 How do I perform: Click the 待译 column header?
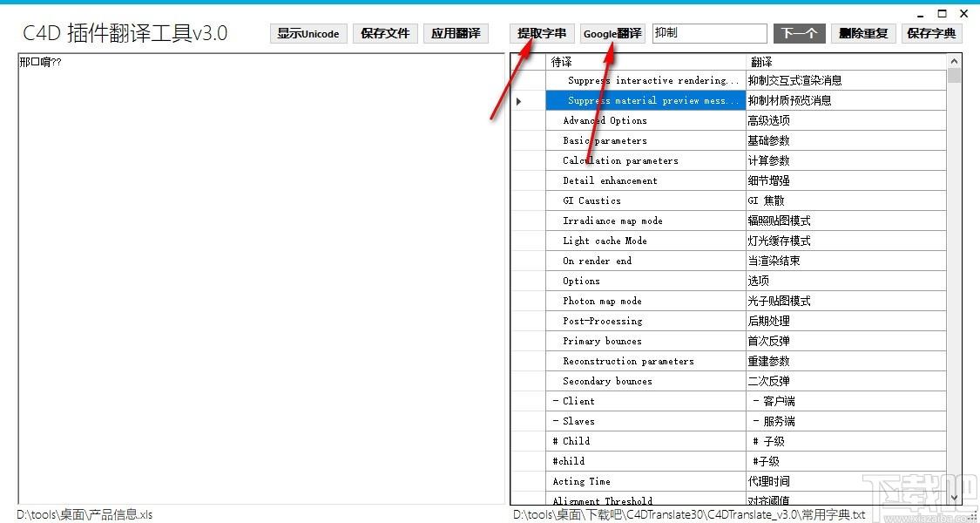[x=645, y=62]
